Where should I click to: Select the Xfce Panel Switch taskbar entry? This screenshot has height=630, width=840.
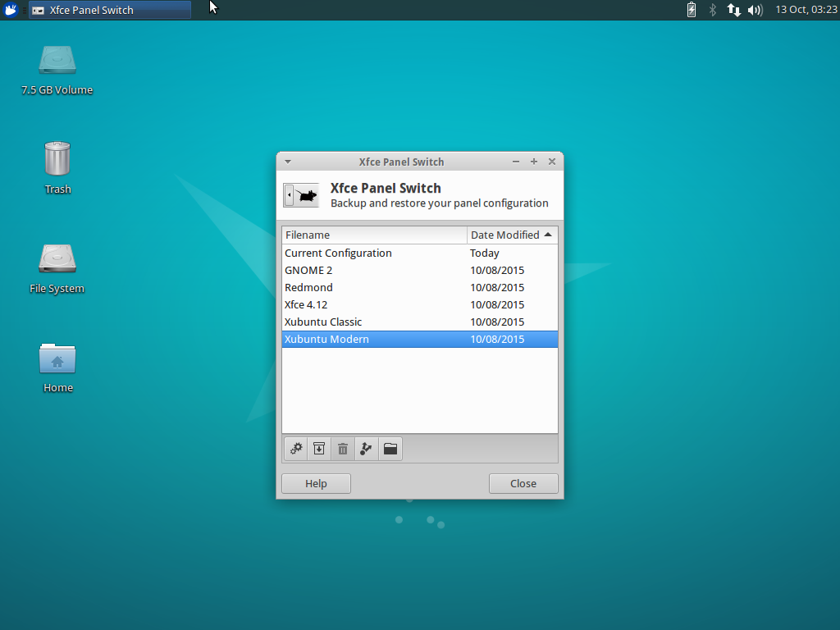109,10
